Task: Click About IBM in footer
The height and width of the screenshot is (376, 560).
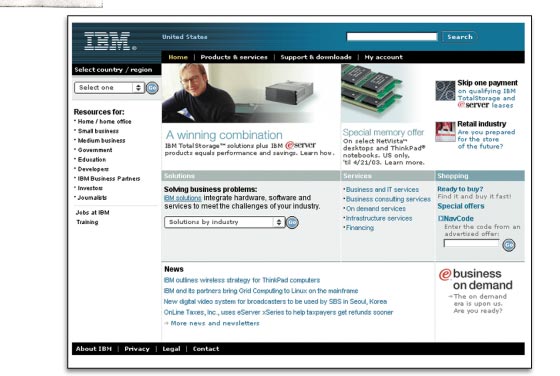Action: click(94, 349)
